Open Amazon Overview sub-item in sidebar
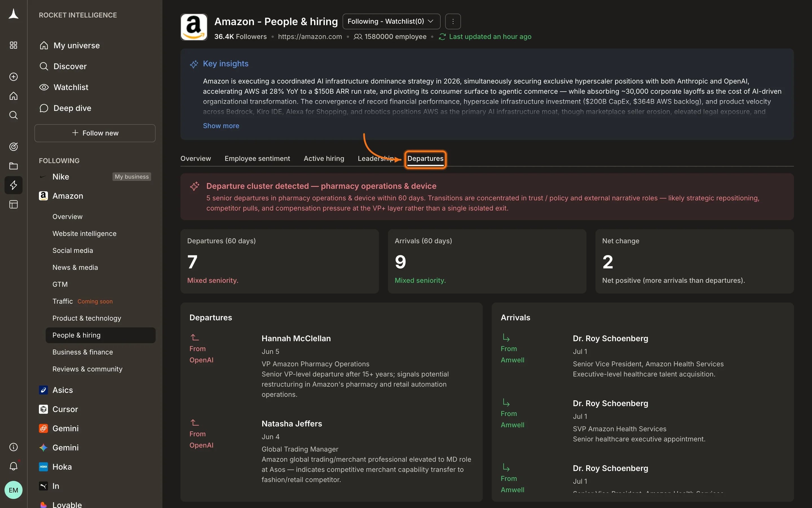812x508 pixels. [x=67, y=217]
